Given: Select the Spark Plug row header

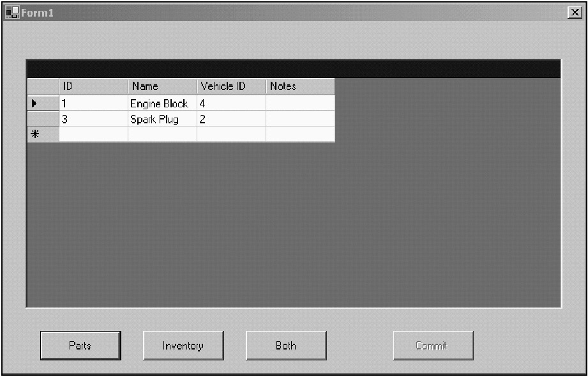Looking at the screenshot, I should (43, 119).
